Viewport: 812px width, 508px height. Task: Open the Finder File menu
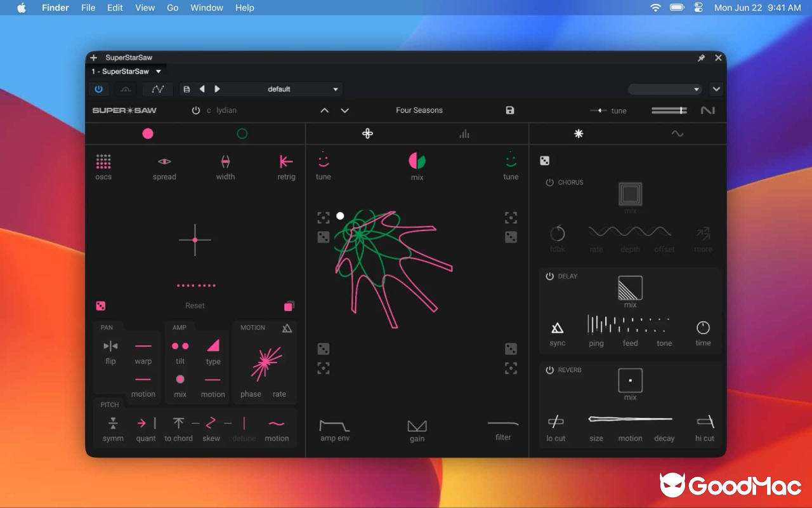pyautogui.click(x=88, y=8)
